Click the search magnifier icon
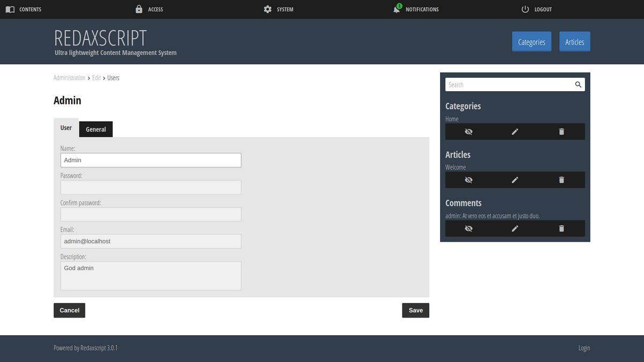The width and height of the screenshot is (644, 362). [x=578, y=85]
